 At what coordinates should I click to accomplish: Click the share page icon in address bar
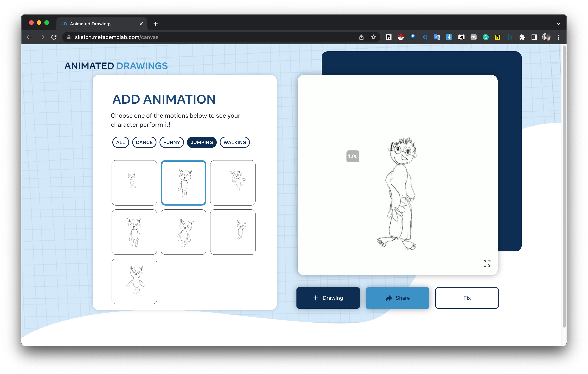tap(361, 37)
